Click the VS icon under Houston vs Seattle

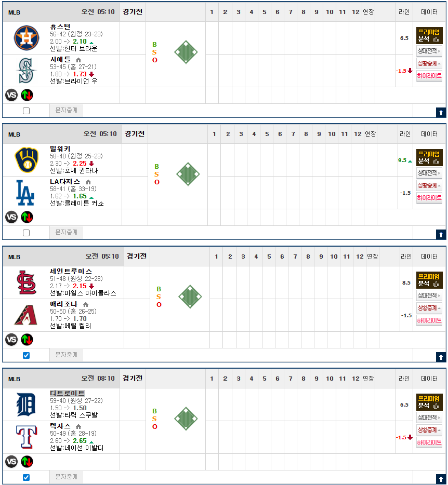click(11, 95)
